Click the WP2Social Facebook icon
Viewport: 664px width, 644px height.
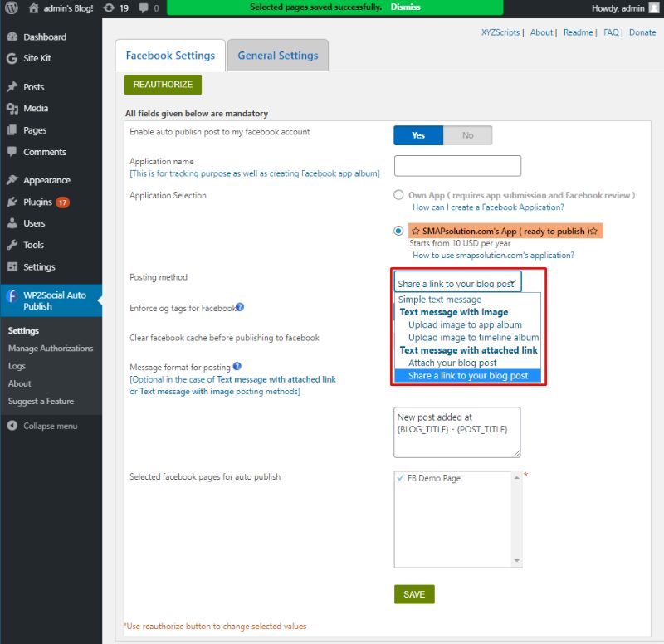[12, 296]
